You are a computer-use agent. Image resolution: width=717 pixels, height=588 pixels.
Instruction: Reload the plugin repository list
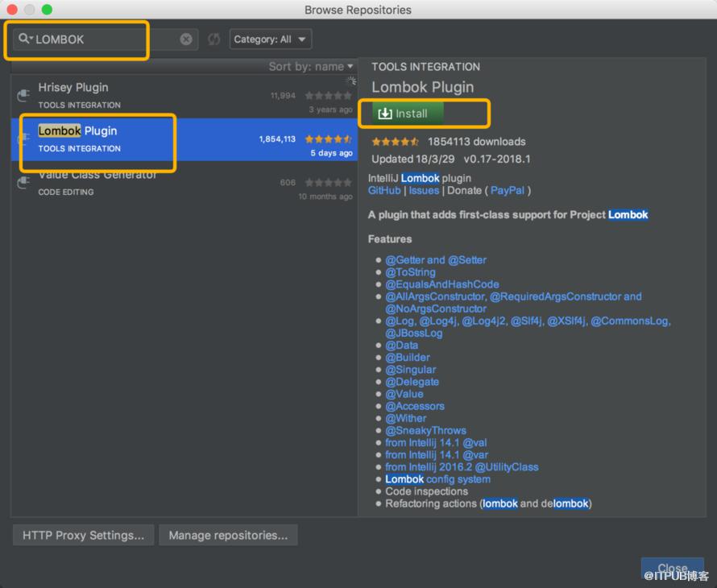[214, 39]
